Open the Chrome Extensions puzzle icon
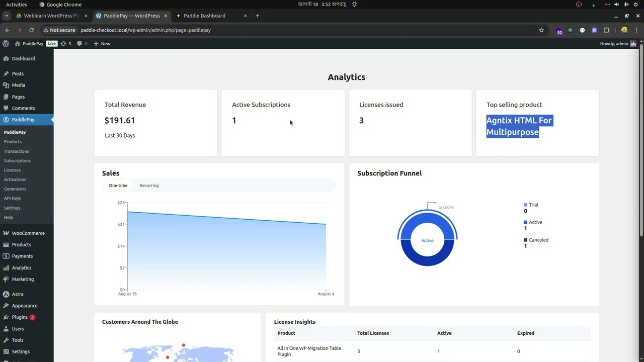This screenshot has height=362, width=644. click(x=606, y=30)
